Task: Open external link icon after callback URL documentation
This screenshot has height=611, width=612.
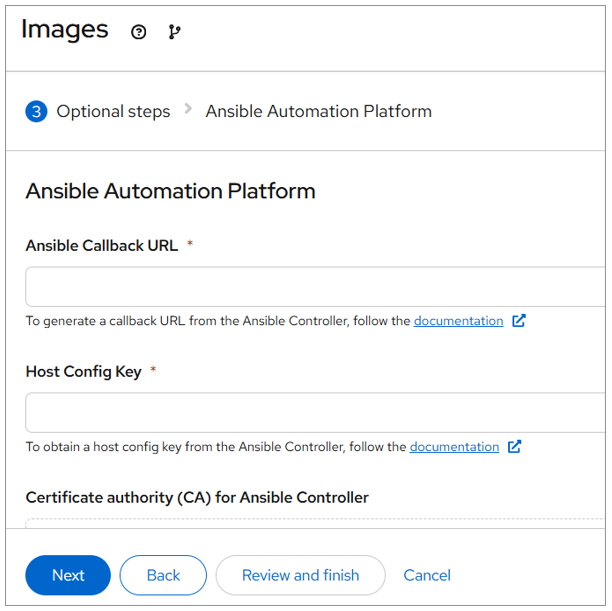Action: [x=518, y=321]
